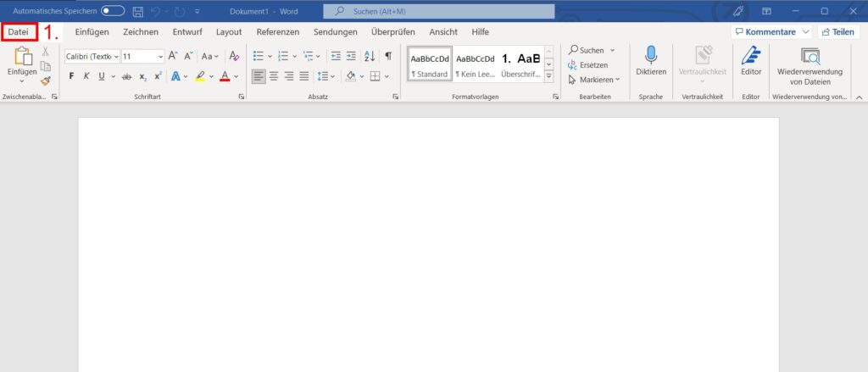
Task: Open the font name dropdown Calibri
Action: pyautogui.click(x=92, y=56)
